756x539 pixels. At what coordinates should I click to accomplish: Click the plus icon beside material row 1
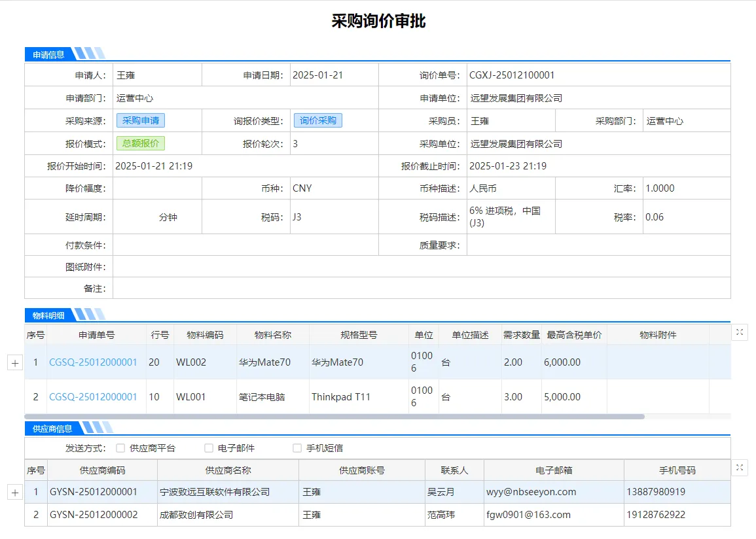point(15,363)
